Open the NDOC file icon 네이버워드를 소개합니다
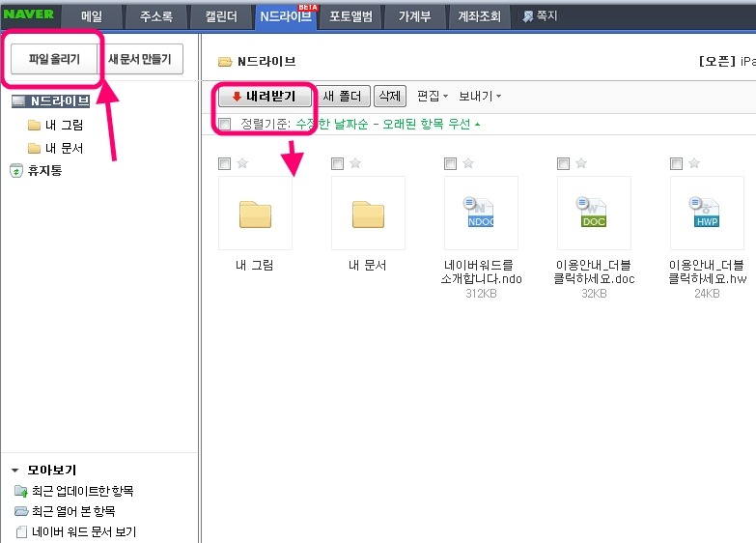756x543 pixels. [x=481, y=212]
